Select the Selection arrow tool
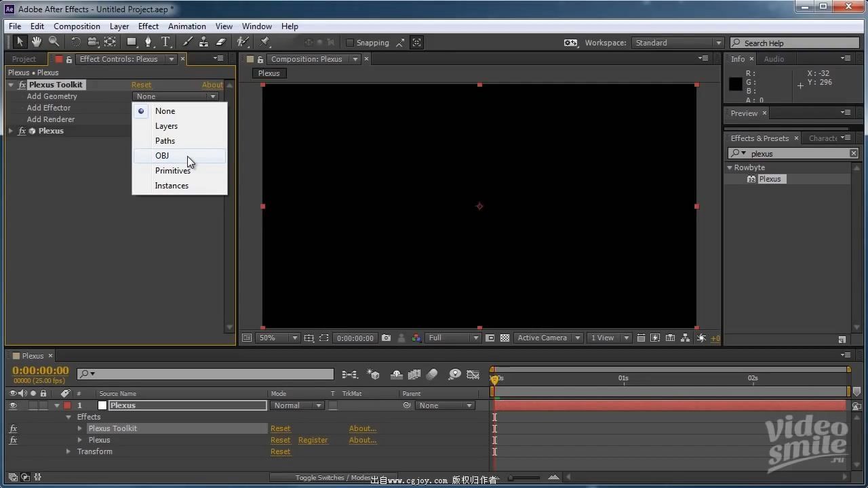The width and height of the screenshot is (868, 488). click(20, 42)
